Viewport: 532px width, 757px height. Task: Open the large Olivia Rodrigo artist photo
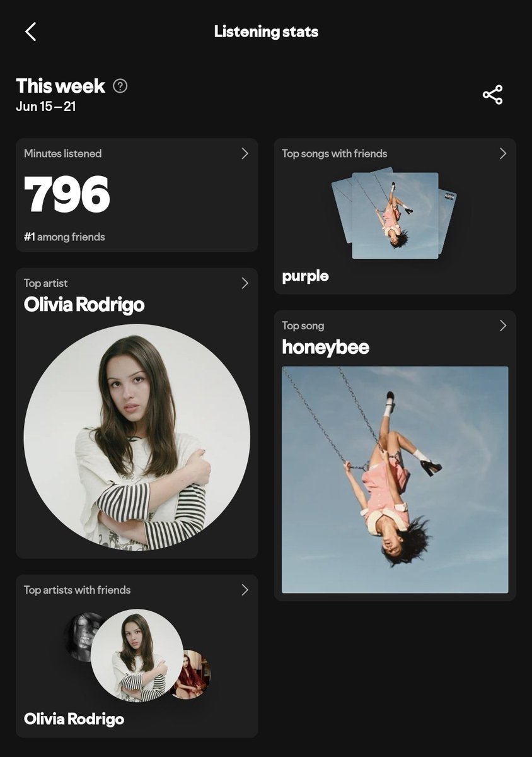(137, 437)
